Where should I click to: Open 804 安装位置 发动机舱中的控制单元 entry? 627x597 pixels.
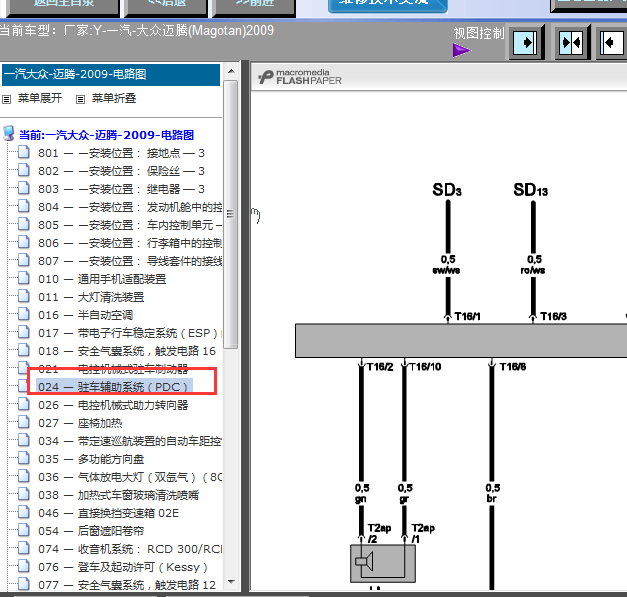[130, 207]
